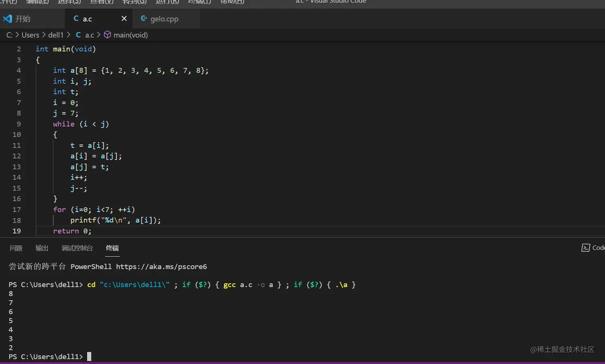Switch to the 开始 welcome tab
605x364 pixels.
(17, 19)
